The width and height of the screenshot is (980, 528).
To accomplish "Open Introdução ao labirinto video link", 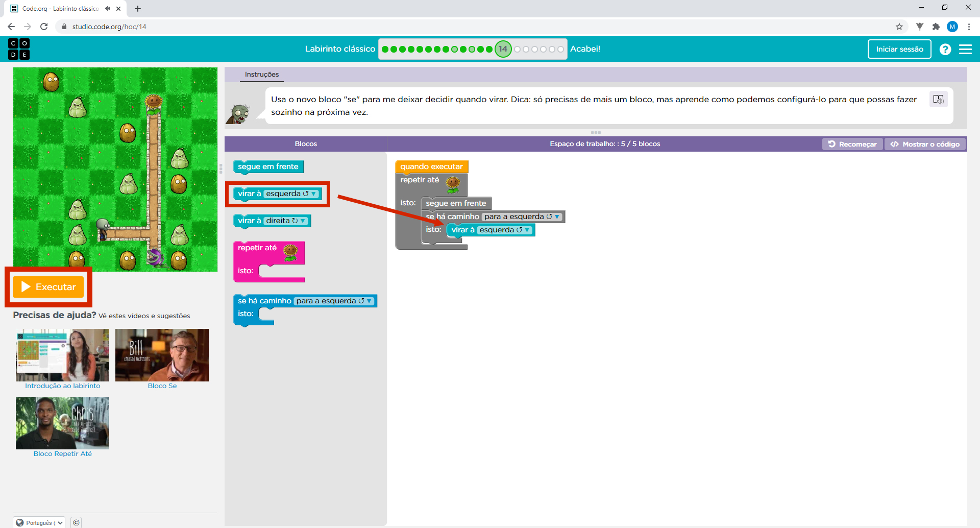I will tap(63, 386).
